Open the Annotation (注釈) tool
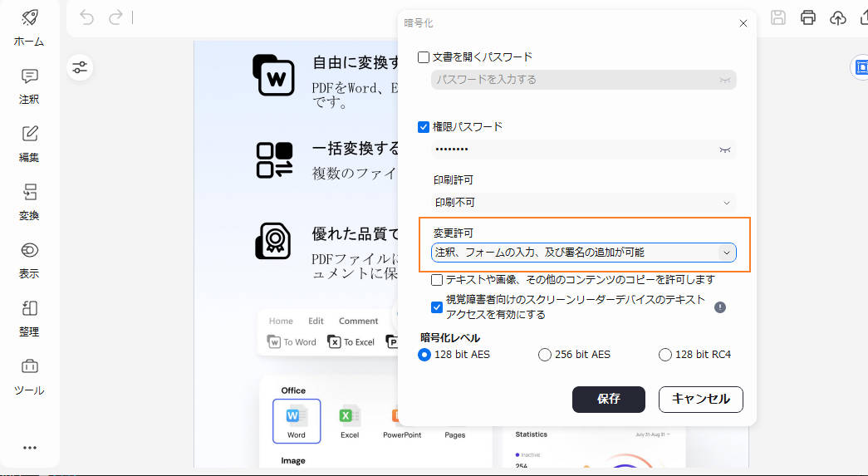This screenshot has width=868, height=476. click(x=30, y=76)
